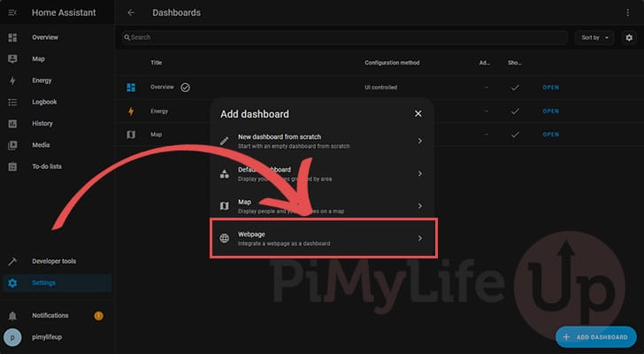Choose the Webpage dashboard option

(323, 239)
